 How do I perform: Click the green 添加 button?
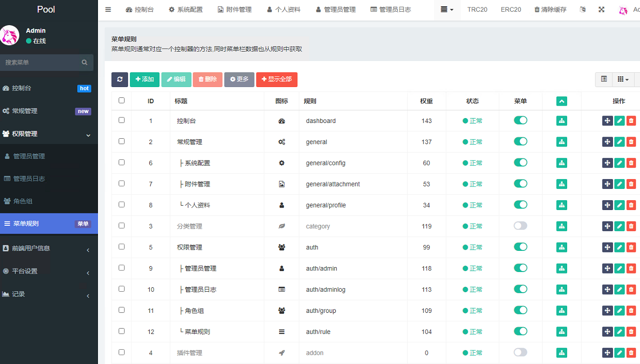145,79
